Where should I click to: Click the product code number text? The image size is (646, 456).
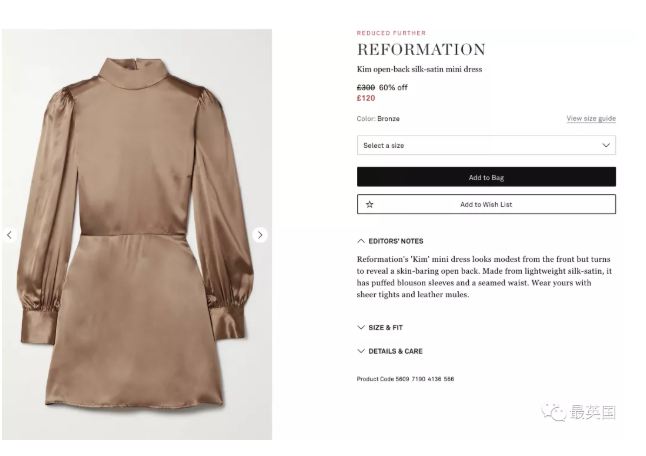point(405,379)
